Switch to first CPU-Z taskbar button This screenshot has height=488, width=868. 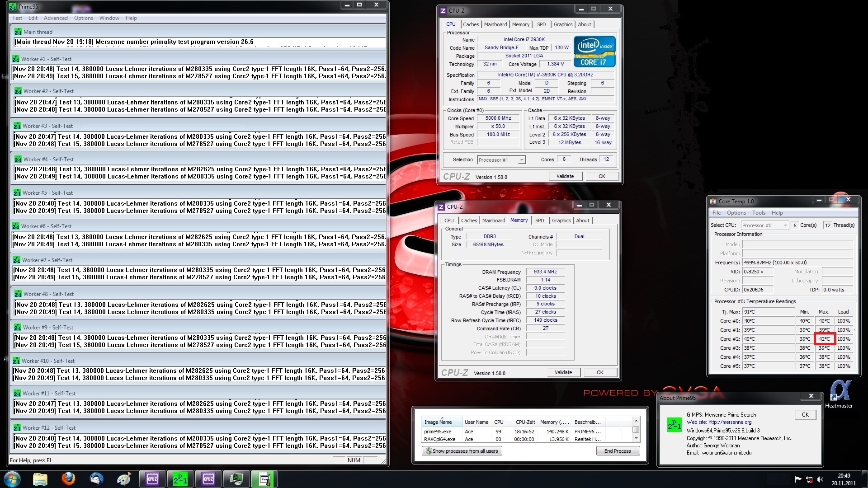152,479
